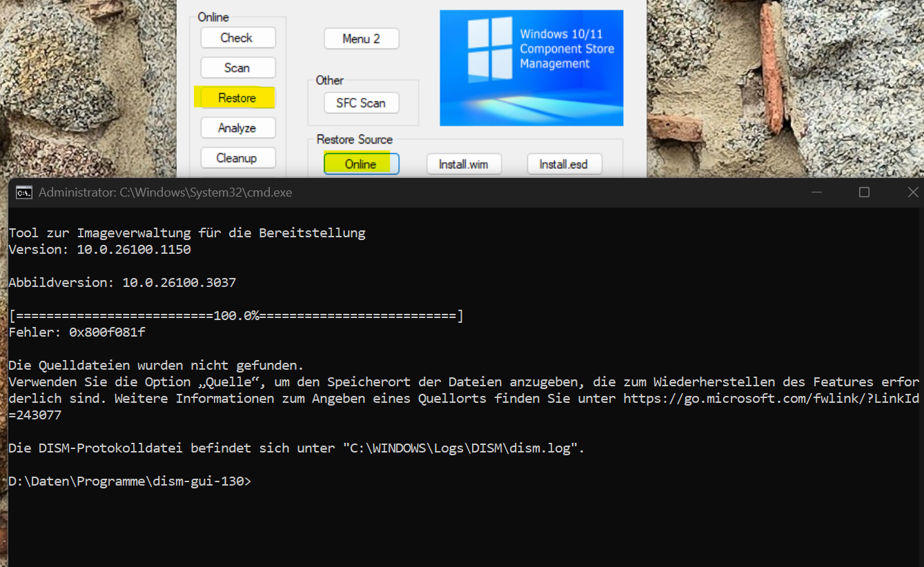
Task: Close the cmd.exe window
Action: [x=912, y=192]
